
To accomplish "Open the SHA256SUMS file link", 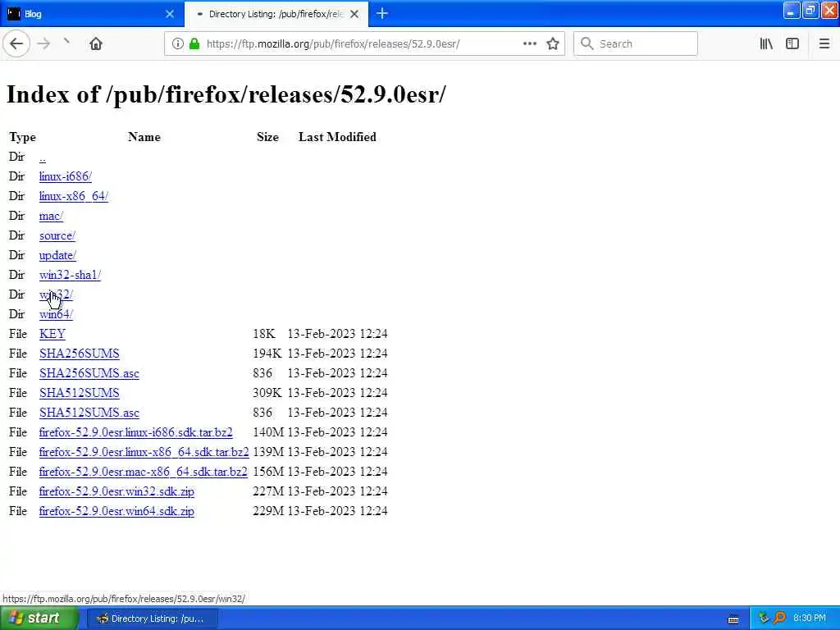I will [x=80, y=354].
